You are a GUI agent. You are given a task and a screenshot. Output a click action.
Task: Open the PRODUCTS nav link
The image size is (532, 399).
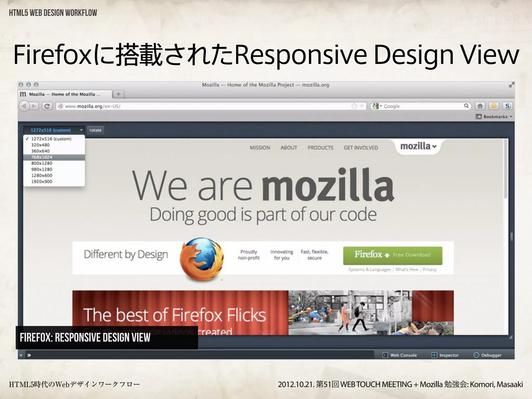click(x=320, y=148)
